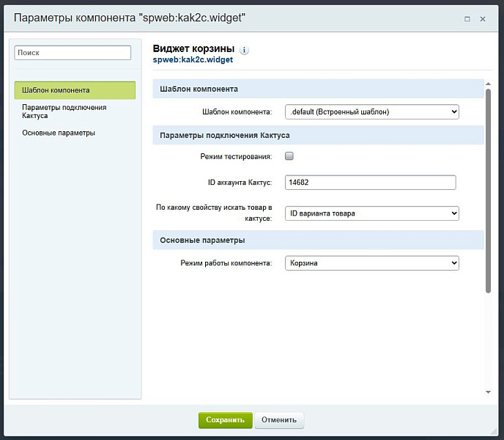Click the spweb:kak2c.widget component name under the title
This screenshot has height=440, width=504.
click(x=193, y=60)
